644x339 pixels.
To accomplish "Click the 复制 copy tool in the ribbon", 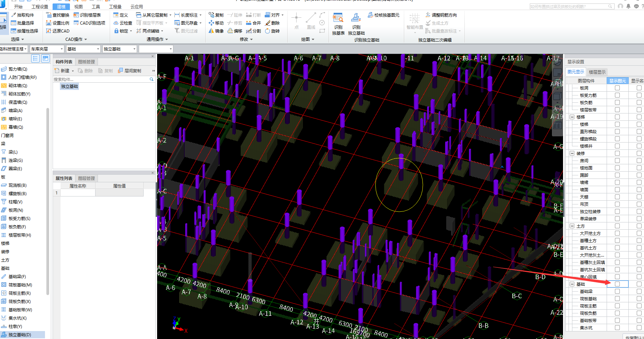I will pos(216,15).
